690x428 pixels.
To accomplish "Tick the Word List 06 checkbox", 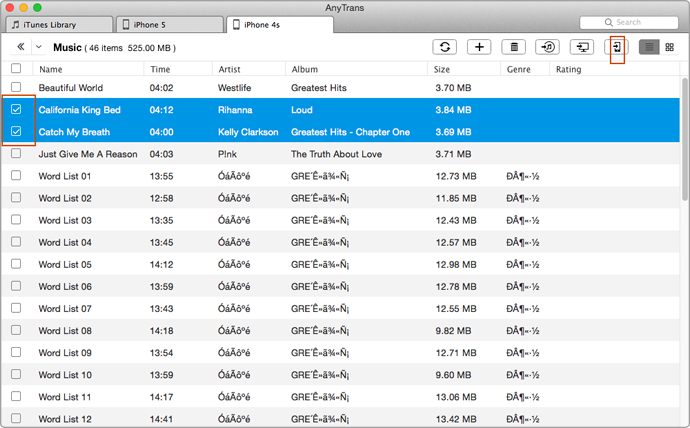I will tap(16, 286).
